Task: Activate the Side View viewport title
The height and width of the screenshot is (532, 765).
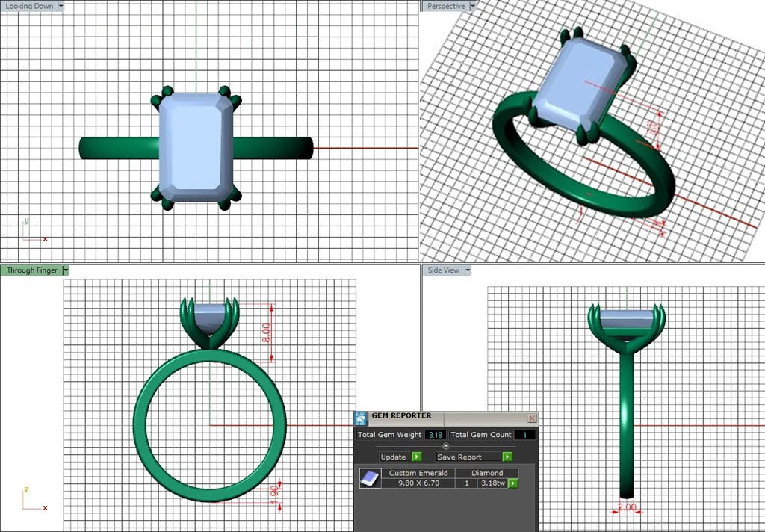Action: point(444,270)
